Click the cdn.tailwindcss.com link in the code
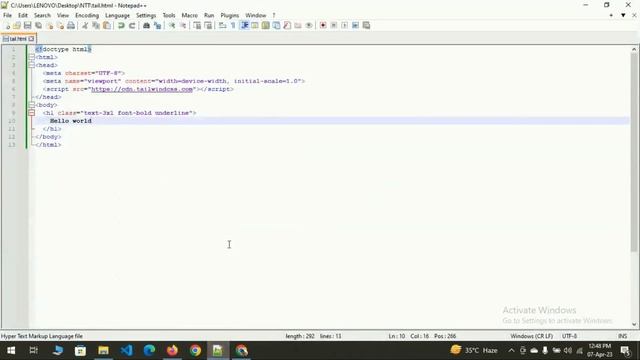 point(142,89)
